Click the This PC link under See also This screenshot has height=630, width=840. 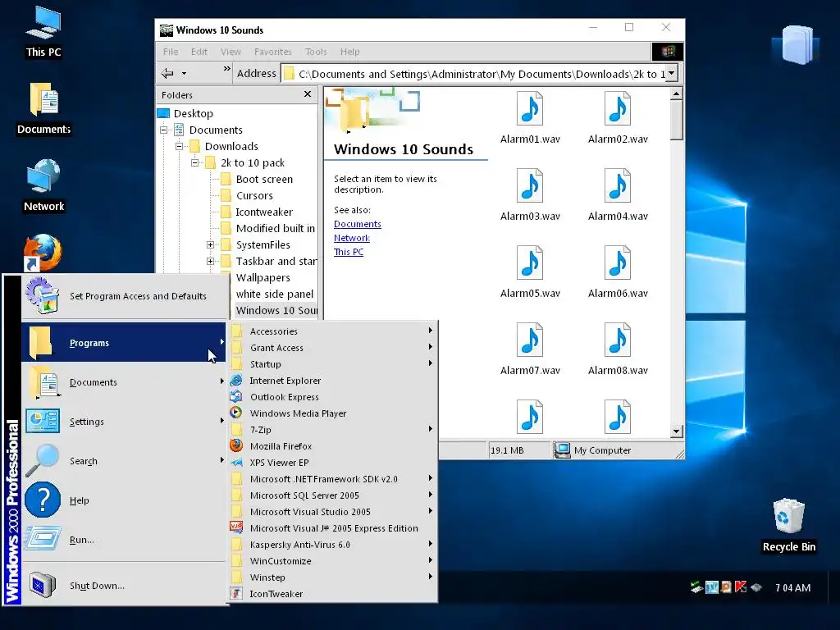[348, 252]
